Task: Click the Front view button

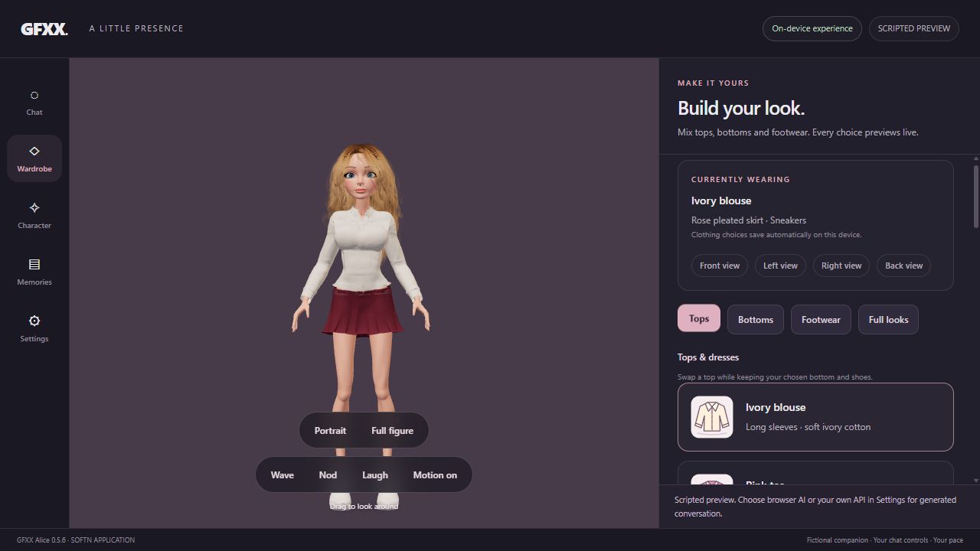Action: pyautogui.click(x=720, y=266)
